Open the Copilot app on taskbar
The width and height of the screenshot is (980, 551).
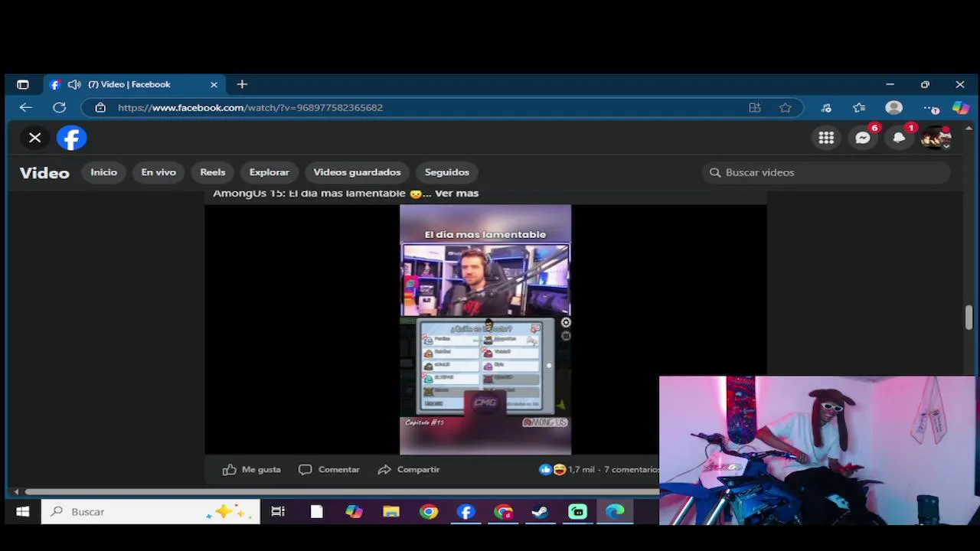tap(354, 511)
